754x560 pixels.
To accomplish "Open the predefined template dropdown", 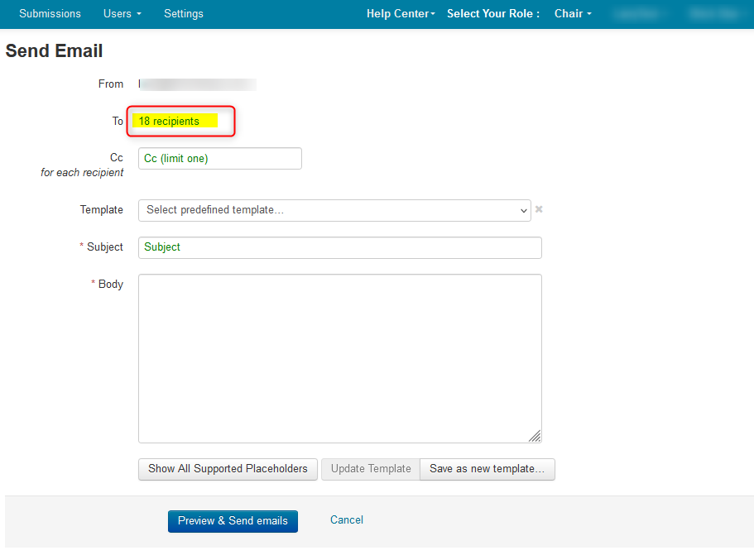I will 334,211.
